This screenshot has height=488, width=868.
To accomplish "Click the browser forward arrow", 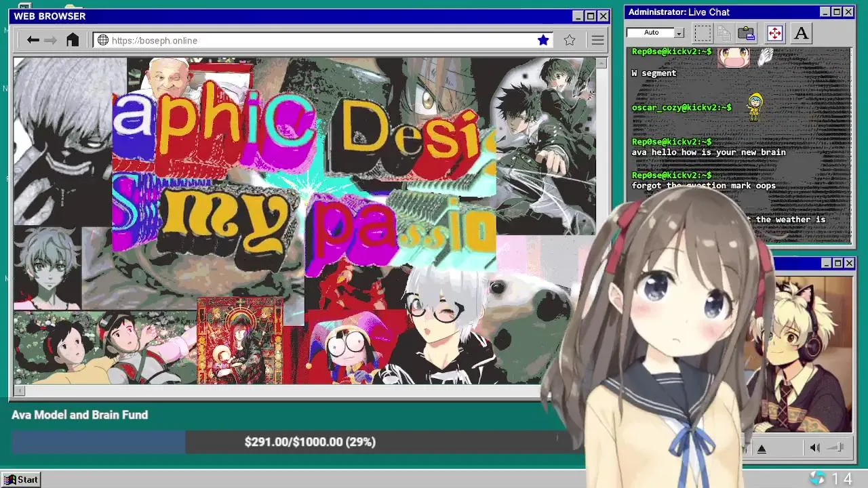I will point(51,40).
